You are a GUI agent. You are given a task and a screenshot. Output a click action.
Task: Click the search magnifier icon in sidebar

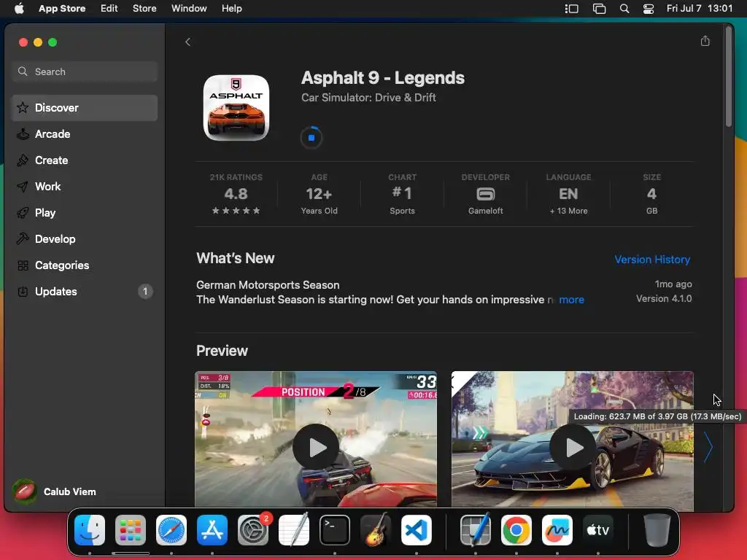coord(23,71)
